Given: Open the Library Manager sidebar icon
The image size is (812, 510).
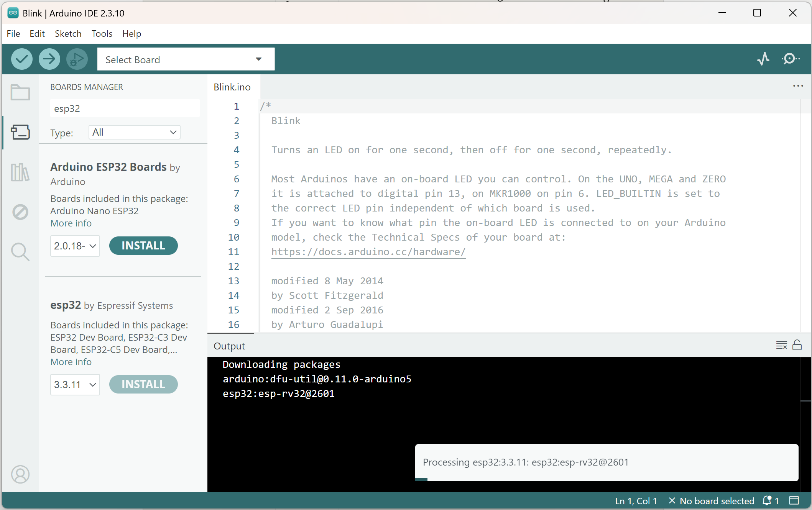Looking at the screenshot, I should point(20,172).
